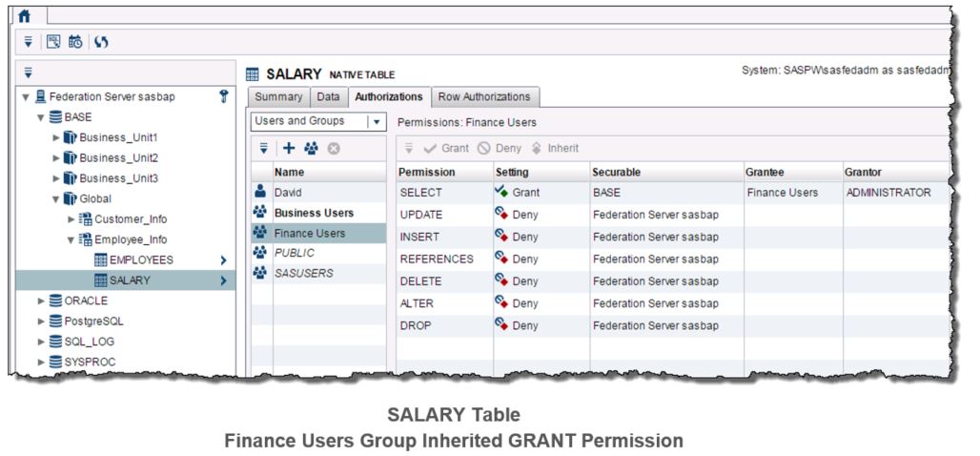Screen dimensions: 980x456
Task: Open the tree panel actions menu icon
Action: tap(29, 73)
